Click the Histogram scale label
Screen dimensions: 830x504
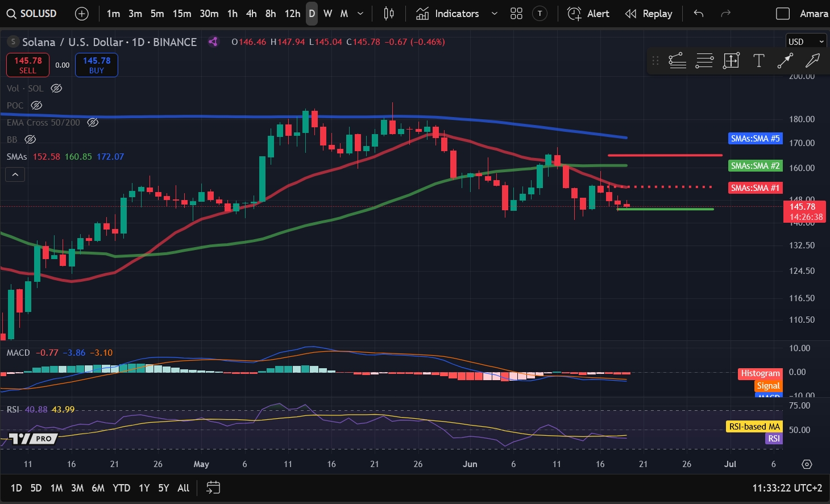click(761, 373)
